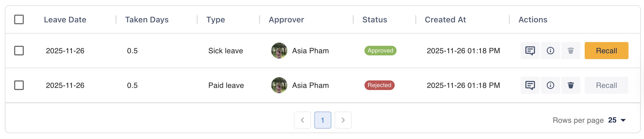Viewport: 644px width, 139px height.
Task: Click Asia Pham's avatar in the Sick leave row
Action: click(x=279, y=51)
